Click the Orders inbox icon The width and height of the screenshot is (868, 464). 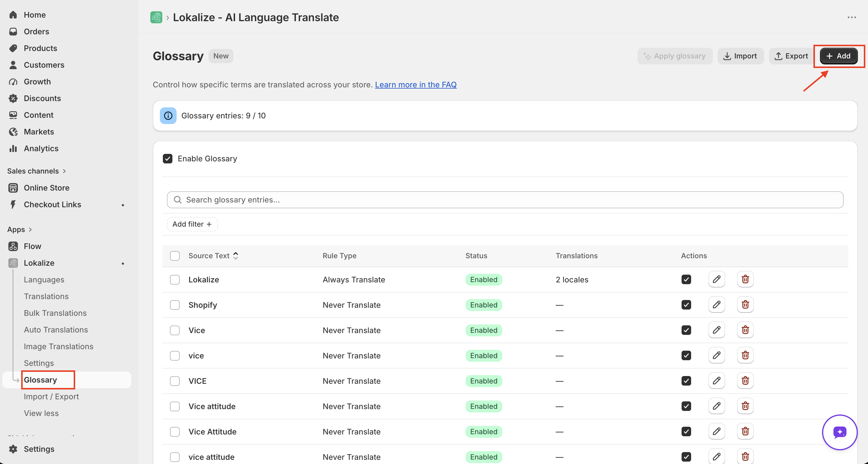click(x=13, y=31)
